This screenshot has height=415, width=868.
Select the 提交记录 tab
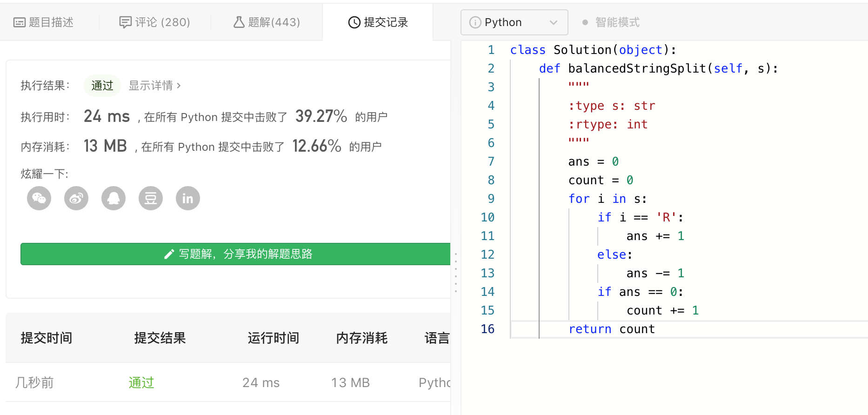378,22
